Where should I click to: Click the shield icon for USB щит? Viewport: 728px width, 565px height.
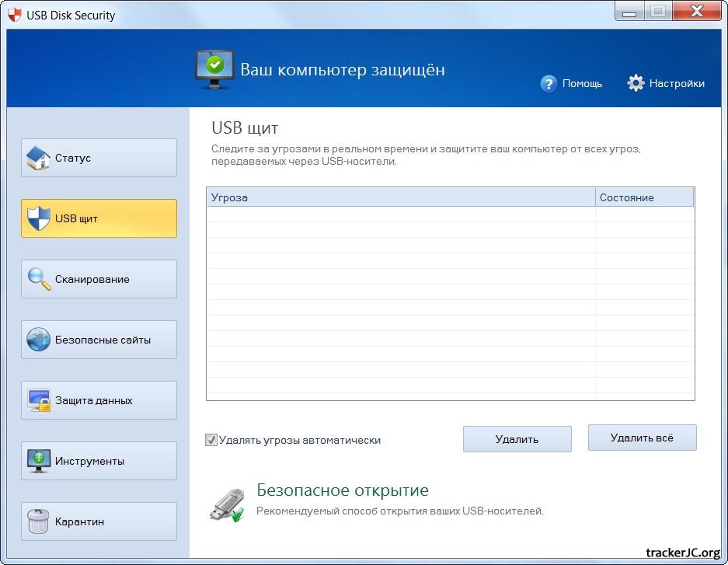[x=38, y=218]
